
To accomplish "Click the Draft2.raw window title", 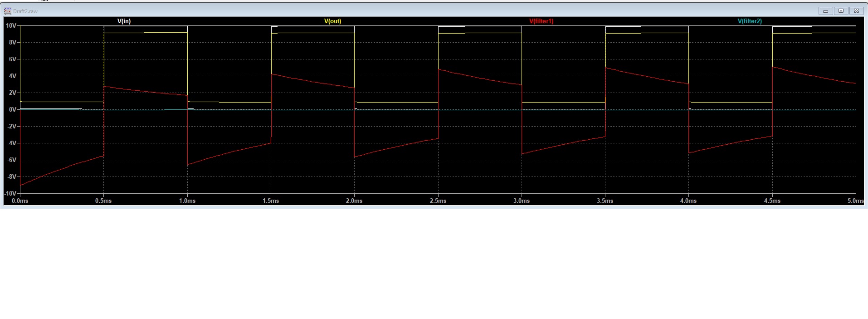I will [x=25, y=11].
